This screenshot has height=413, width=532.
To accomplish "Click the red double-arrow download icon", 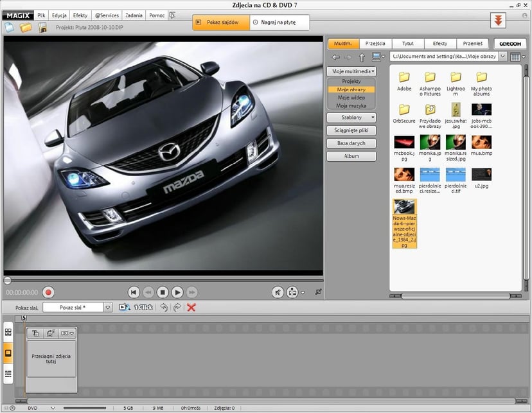I will [x=498, y=21].
